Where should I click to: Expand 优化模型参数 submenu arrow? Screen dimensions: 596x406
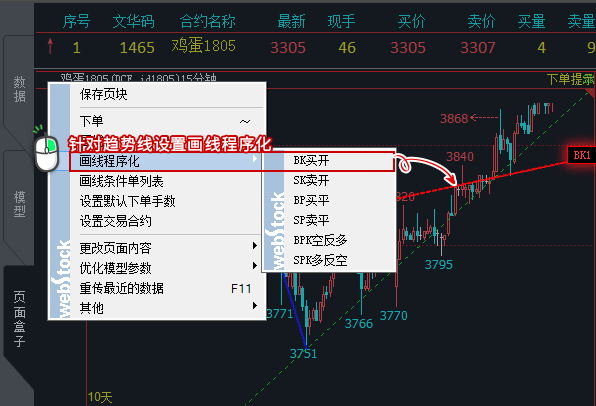coord(255,265)
